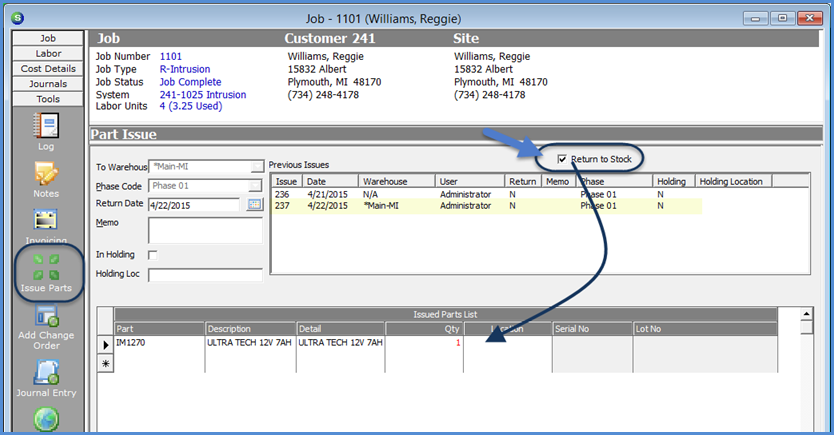Open the Labor menu tab
The height and width of the screenshot is (435, 834).
point(48,53)
